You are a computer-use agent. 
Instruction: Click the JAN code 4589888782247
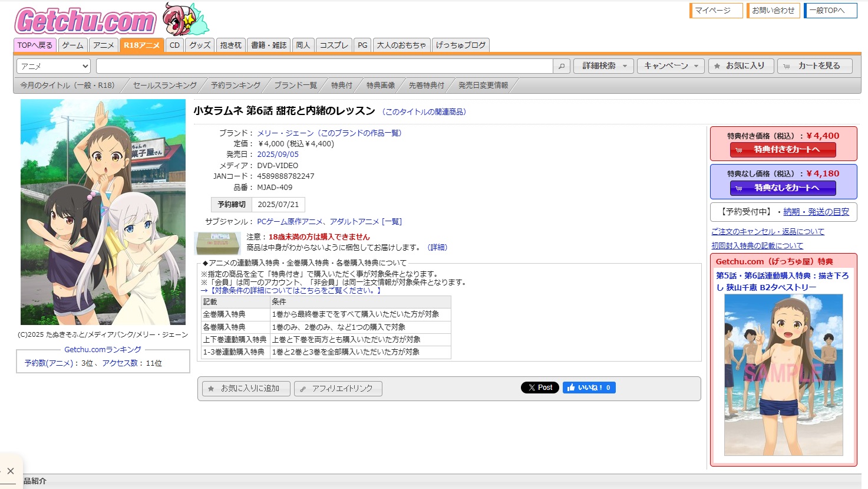286,176
